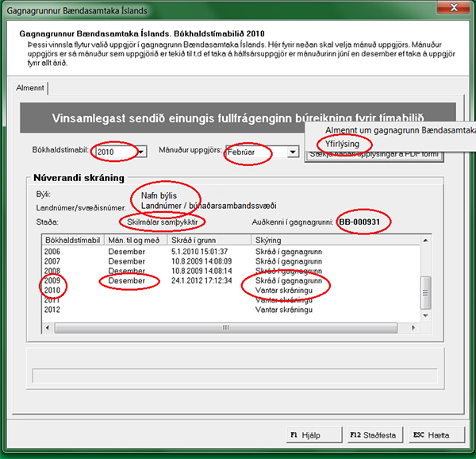476x459 pixels.
Task: Cancel with the ESC Hætta button
Action: point(437,435)
